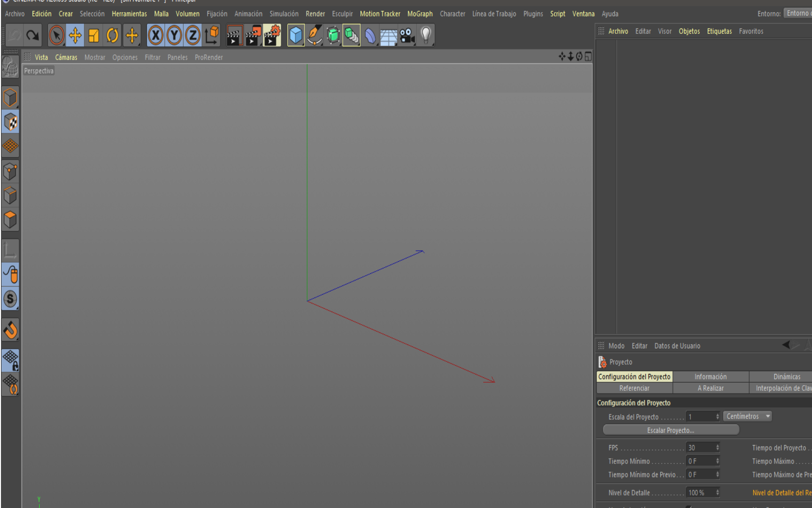Viewport: 812px width, 508px height.
Task: Open the Entorno layout dropdown
Action: [x=798, y=14]
